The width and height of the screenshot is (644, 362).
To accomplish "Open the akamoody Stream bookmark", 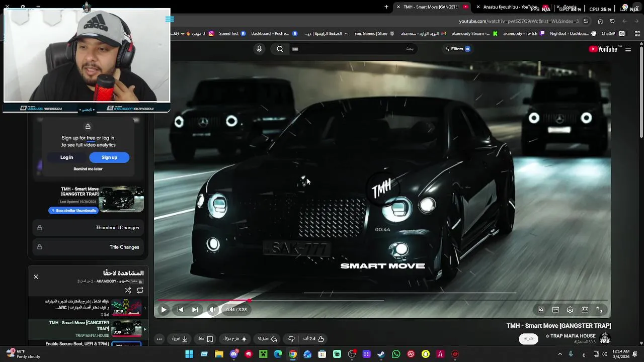I will [x=474, y=34].
